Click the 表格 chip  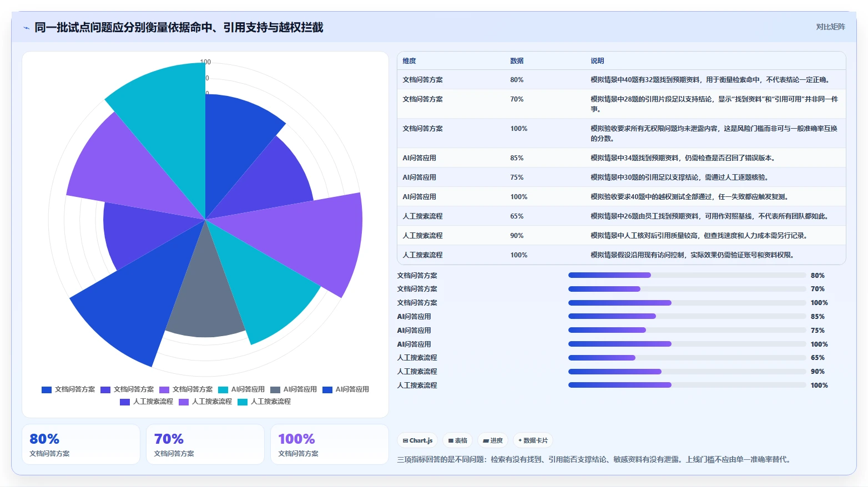[x=457, y=440]
